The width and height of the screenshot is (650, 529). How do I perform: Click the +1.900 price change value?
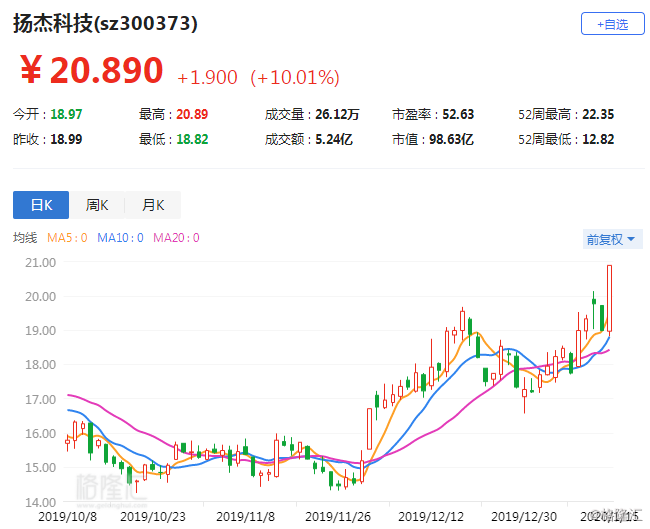[x=207, y=78]
